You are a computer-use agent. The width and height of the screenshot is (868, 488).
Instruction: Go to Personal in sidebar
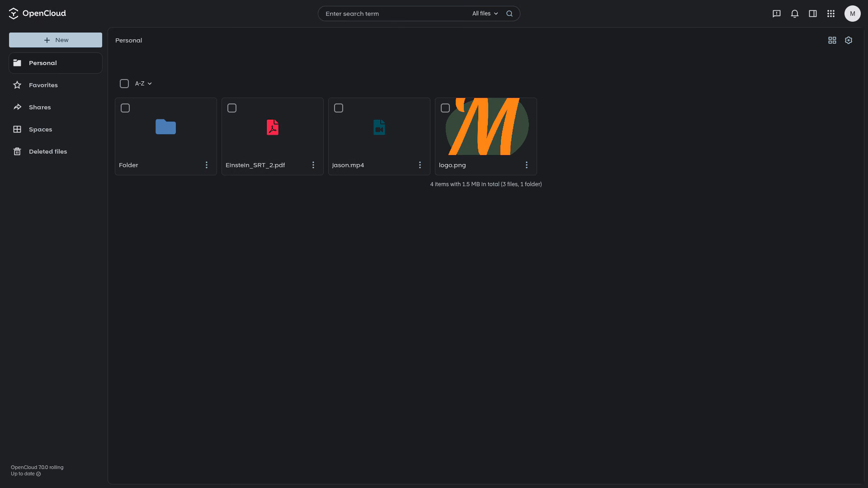point(56,63)
